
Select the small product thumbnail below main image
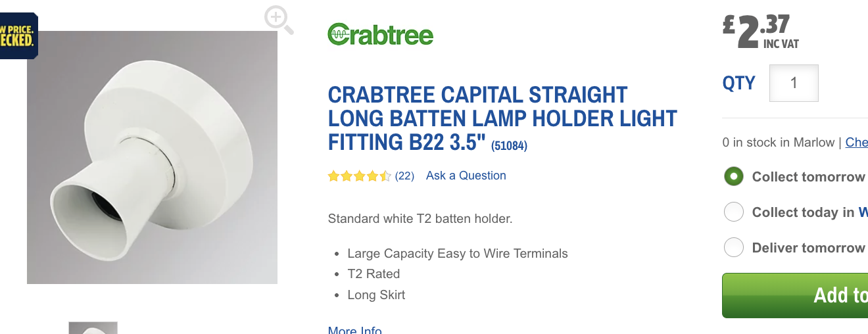93,327
